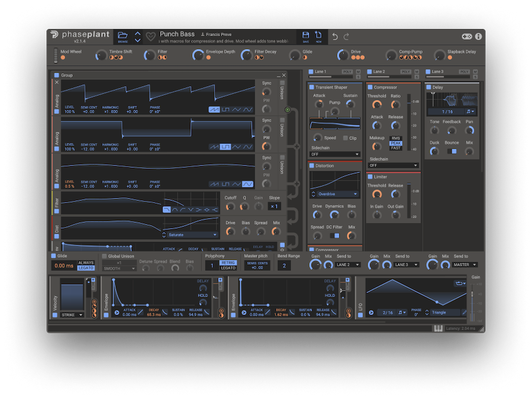Close the Group generator panel

click(284, 75)
